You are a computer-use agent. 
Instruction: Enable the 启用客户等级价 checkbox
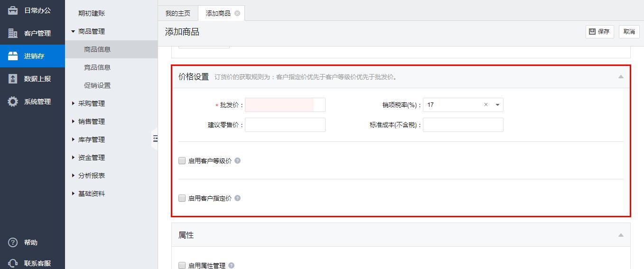tap(182, 161)
